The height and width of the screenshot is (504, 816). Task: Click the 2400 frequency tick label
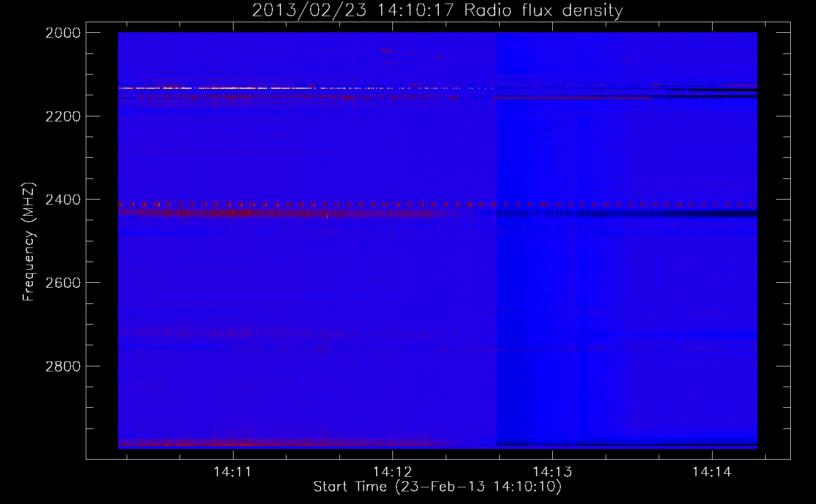[63, 200]
